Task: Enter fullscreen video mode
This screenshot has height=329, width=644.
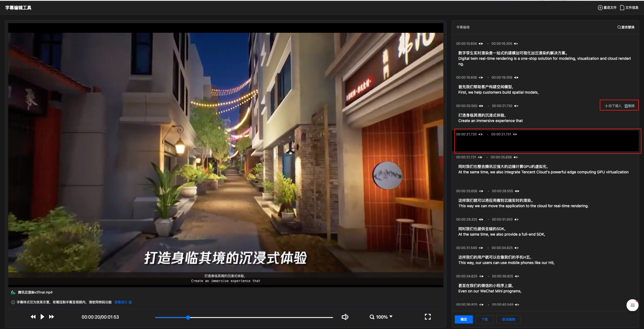Action: [x=428, y=317]
